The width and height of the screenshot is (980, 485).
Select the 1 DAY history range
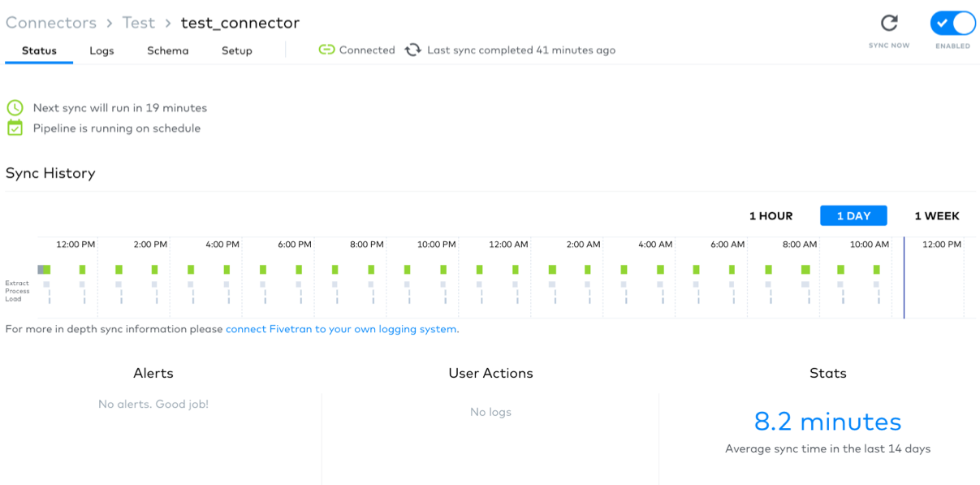pyautogui.click(x=853, y=216)
